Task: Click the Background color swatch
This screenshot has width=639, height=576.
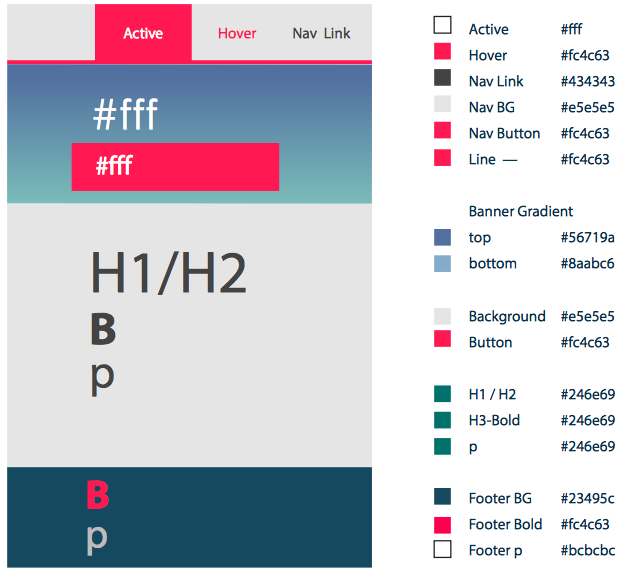Action: tap(442, 315)
